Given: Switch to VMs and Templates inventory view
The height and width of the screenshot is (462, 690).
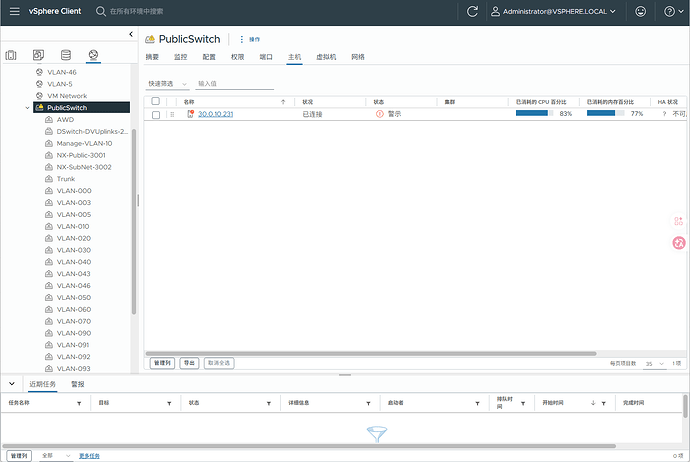Looking at the screenshot, I should click(x=38, y=55).
